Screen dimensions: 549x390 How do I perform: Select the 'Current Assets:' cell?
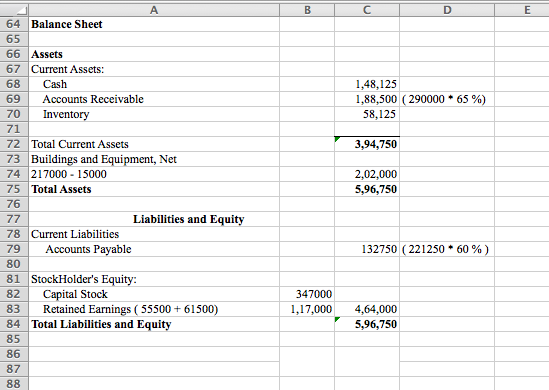[x=154, y=69]
